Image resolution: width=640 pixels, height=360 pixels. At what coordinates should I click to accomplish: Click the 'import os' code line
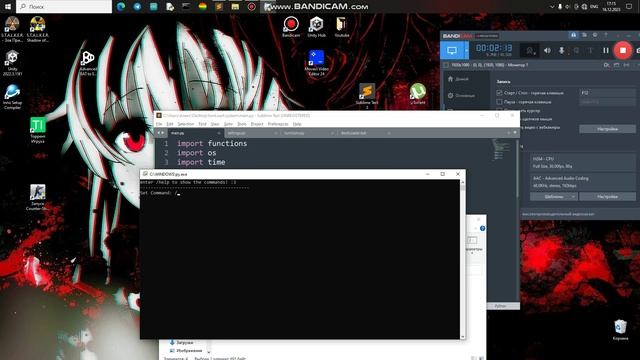tap(196, 153)
